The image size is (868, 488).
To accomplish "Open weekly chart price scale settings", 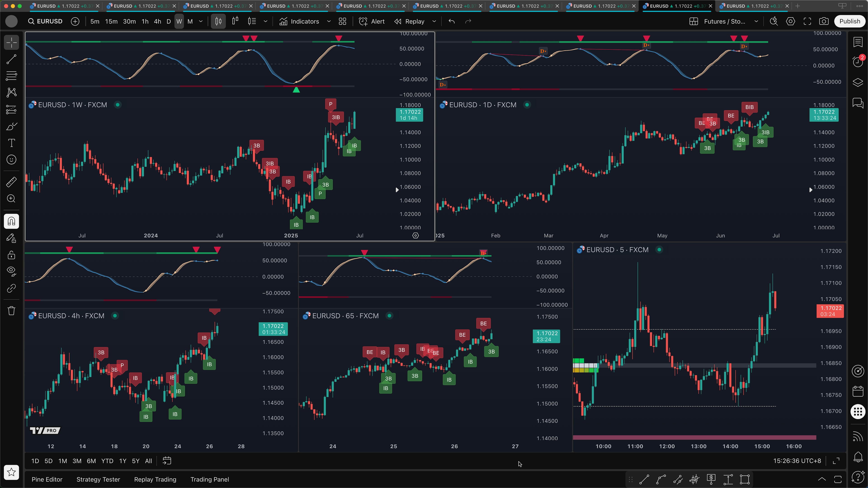I will tap(415, 235).
